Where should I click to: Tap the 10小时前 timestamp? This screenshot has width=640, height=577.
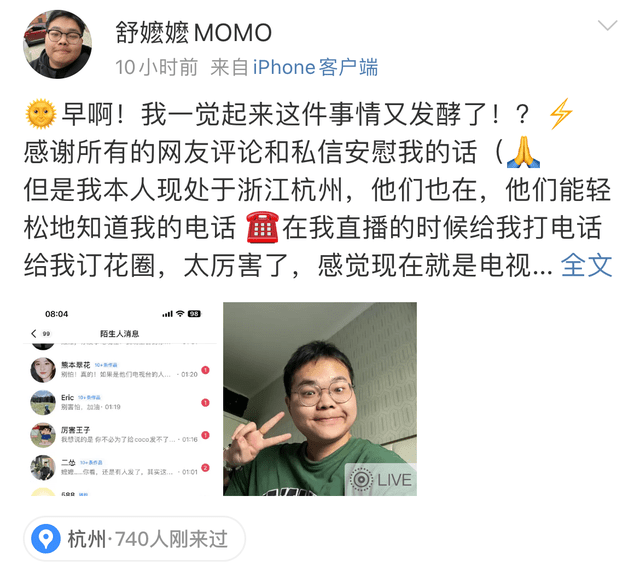[156, 67]
